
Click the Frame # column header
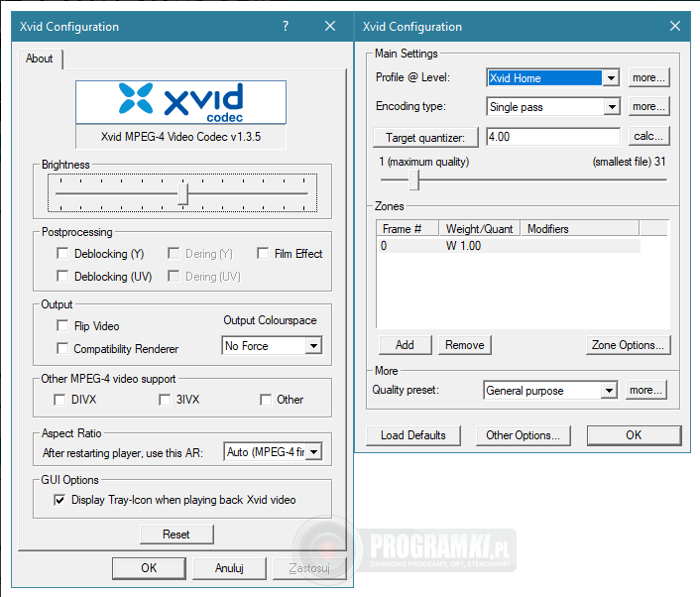point(408,229)
